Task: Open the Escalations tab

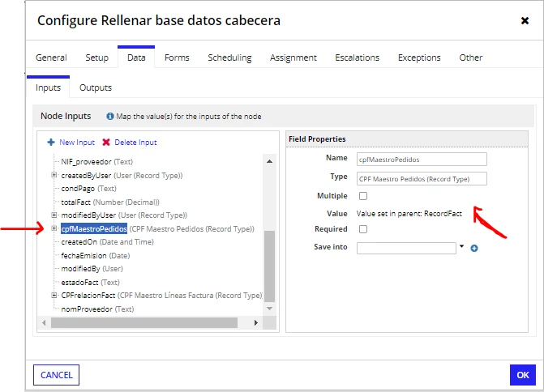Action: point(357,58)
